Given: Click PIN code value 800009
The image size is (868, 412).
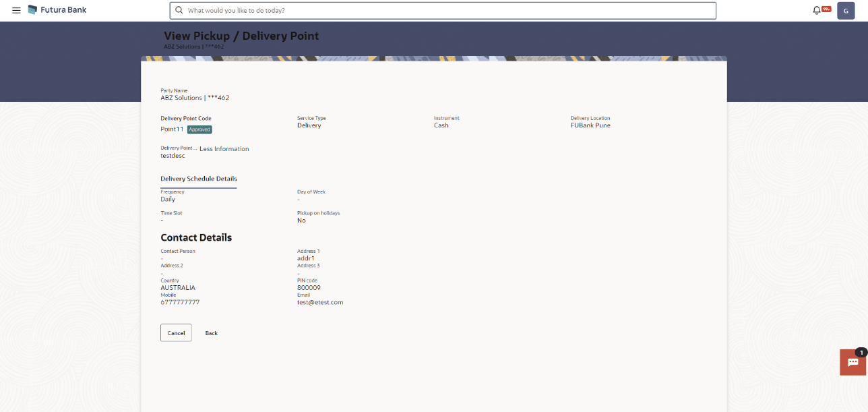Looking at the screenshot, I should [309, 288].
